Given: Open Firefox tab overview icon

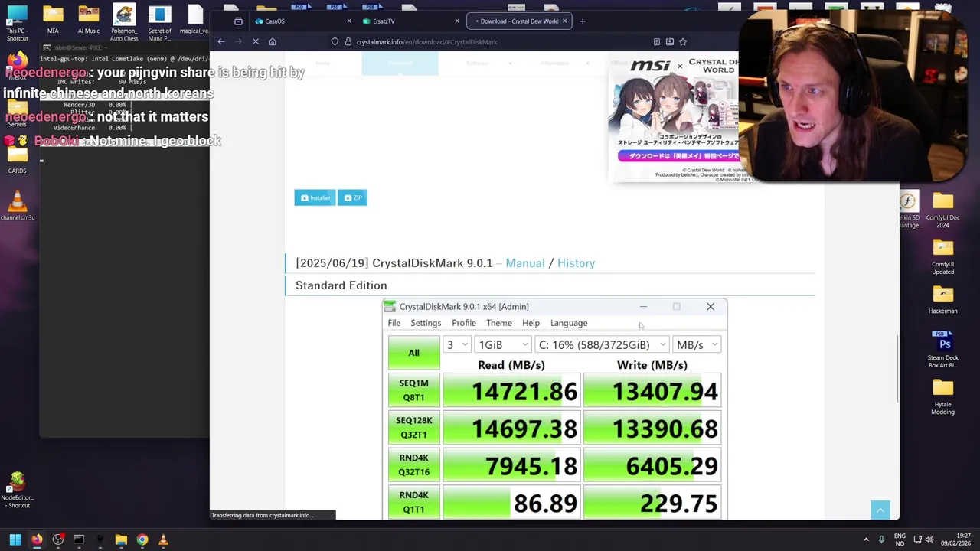Looking at the screenshot, I should pos(238,21).
